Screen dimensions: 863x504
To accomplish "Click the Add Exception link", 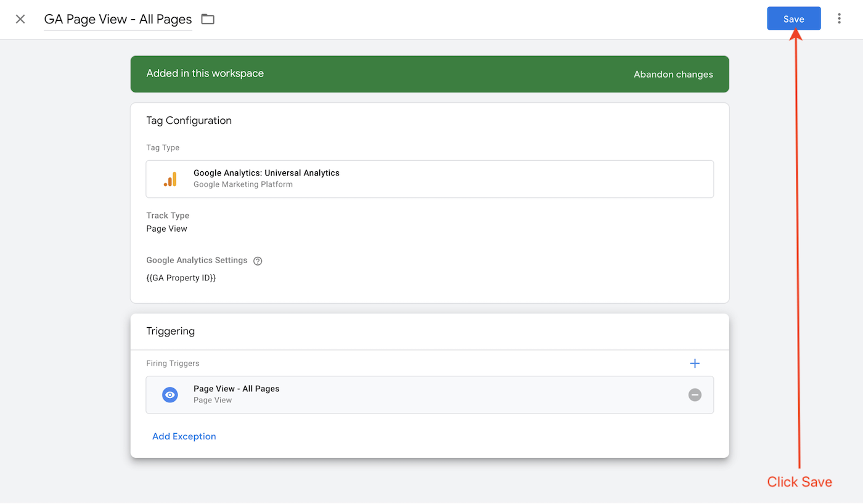I will point(184,436).
